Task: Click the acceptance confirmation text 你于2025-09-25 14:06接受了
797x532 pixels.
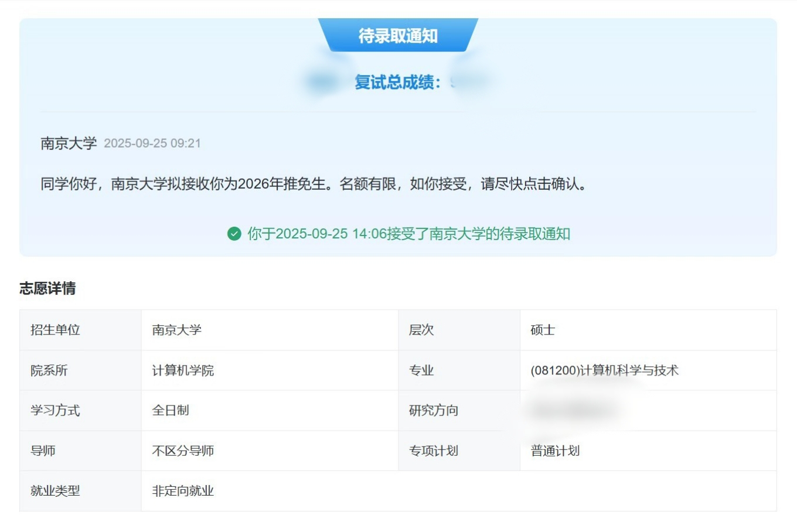Action: (x=408, y=234)
